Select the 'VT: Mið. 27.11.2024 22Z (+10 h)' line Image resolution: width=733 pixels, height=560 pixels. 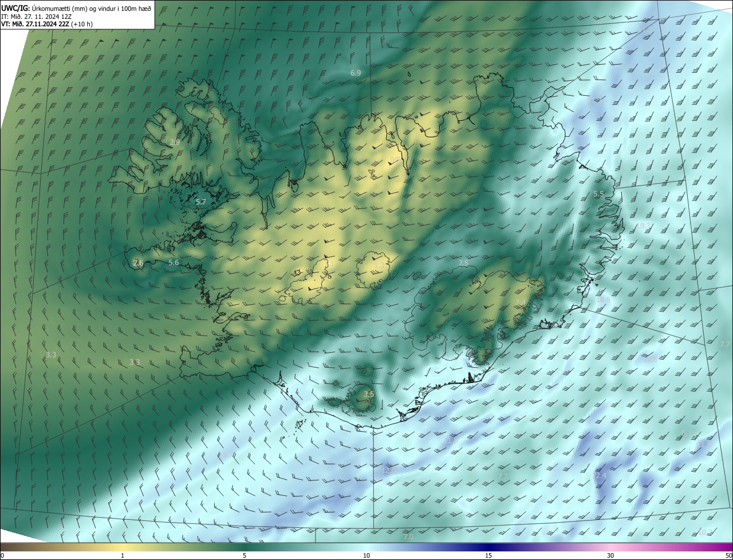point(47,24)
